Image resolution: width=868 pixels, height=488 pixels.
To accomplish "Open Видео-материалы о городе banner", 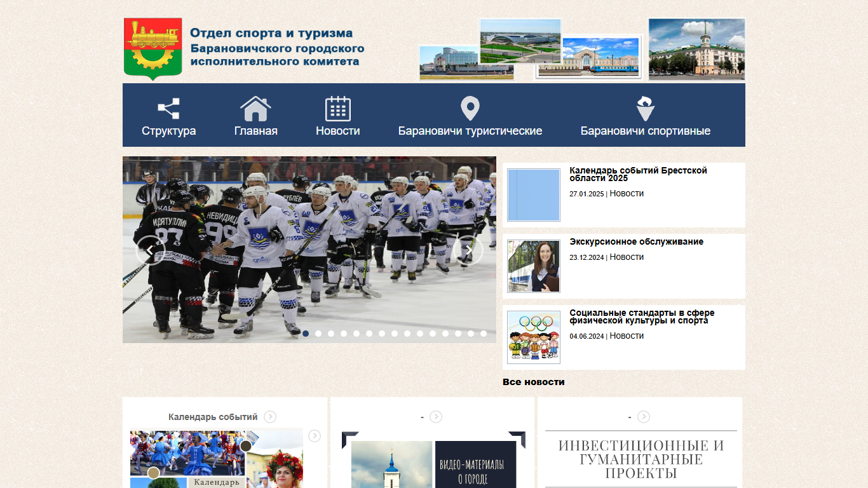I will 433,460.
